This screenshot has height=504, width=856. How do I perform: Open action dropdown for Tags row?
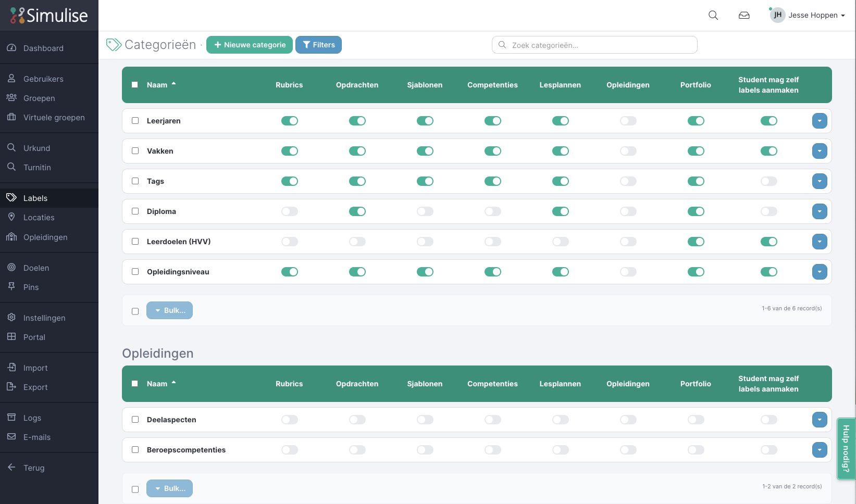[820, 181]
